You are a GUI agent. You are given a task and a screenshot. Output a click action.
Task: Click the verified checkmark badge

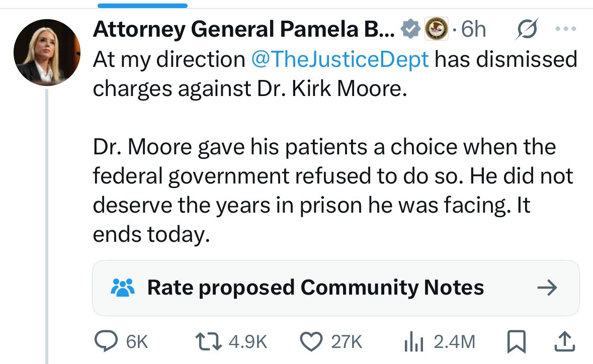pyautogui.click(x=410, y=29)
